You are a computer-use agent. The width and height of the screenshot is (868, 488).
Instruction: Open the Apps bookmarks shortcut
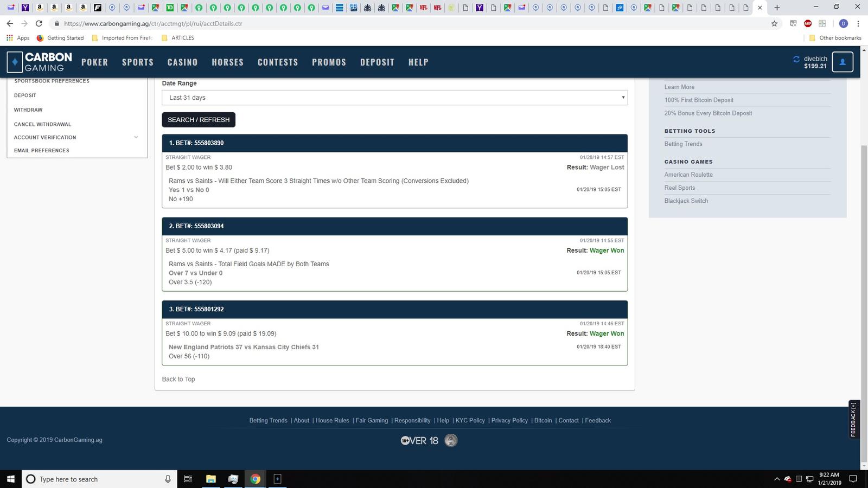pos(18,38)
